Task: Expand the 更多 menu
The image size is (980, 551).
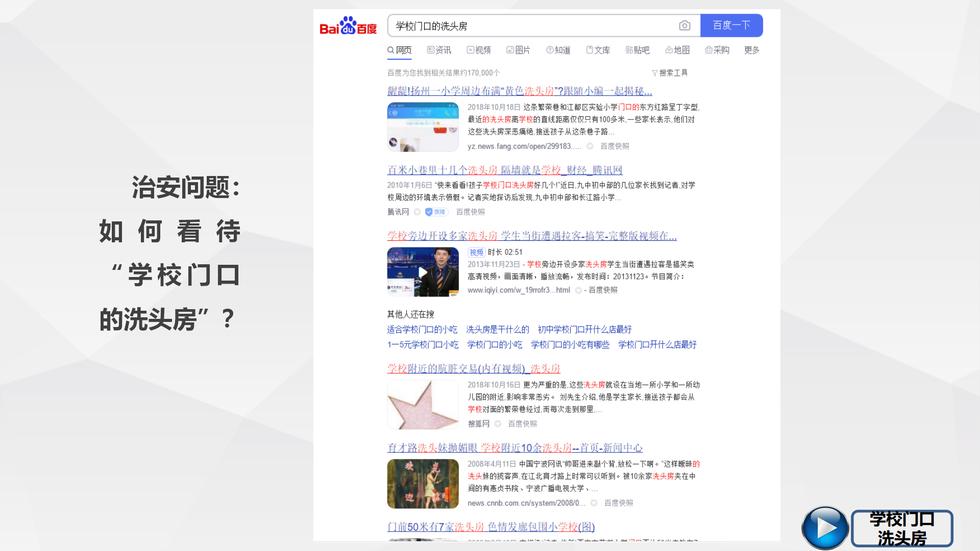Action: tap(751, 50)
